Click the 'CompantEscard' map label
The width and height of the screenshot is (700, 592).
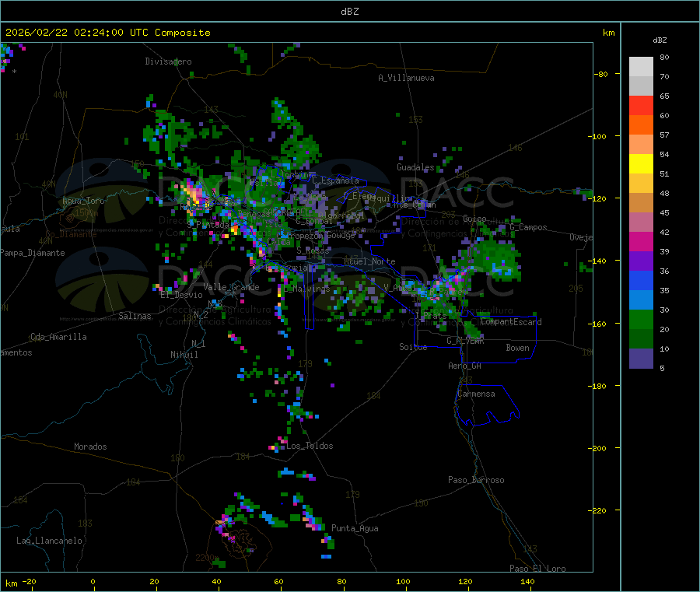click(511, 322)
